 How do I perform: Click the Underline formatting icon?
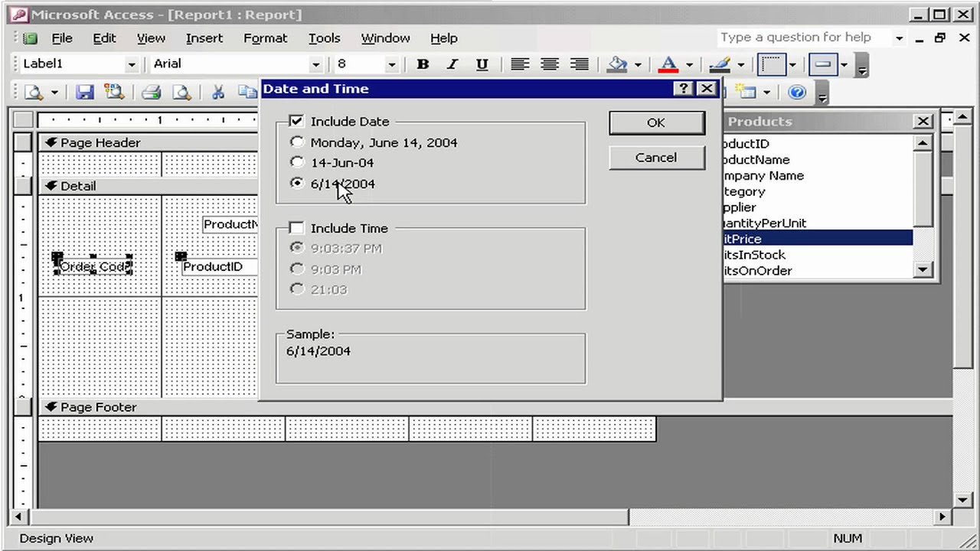tap(482, 64)
